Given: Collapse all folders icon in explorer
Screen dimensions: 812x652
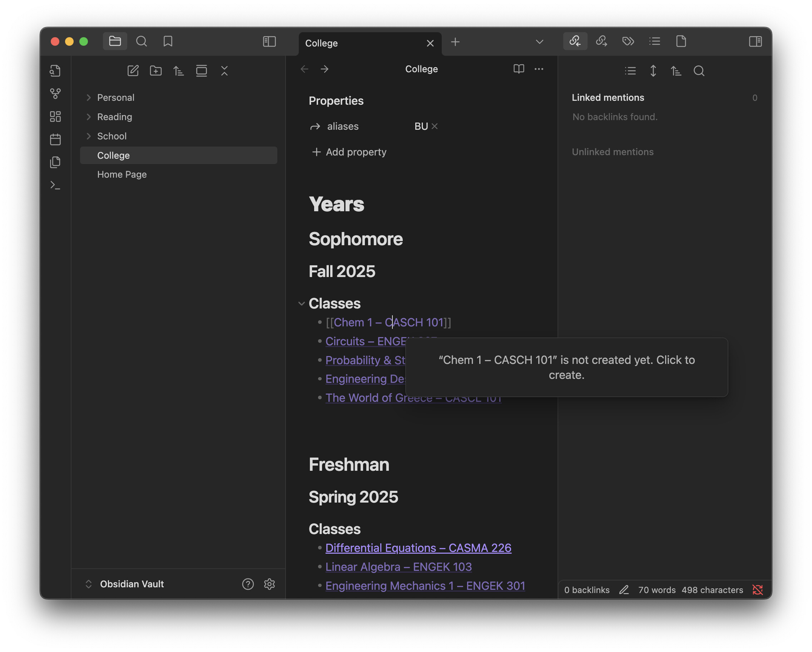Looking at the screenshot, I should [x=224, y=70].
